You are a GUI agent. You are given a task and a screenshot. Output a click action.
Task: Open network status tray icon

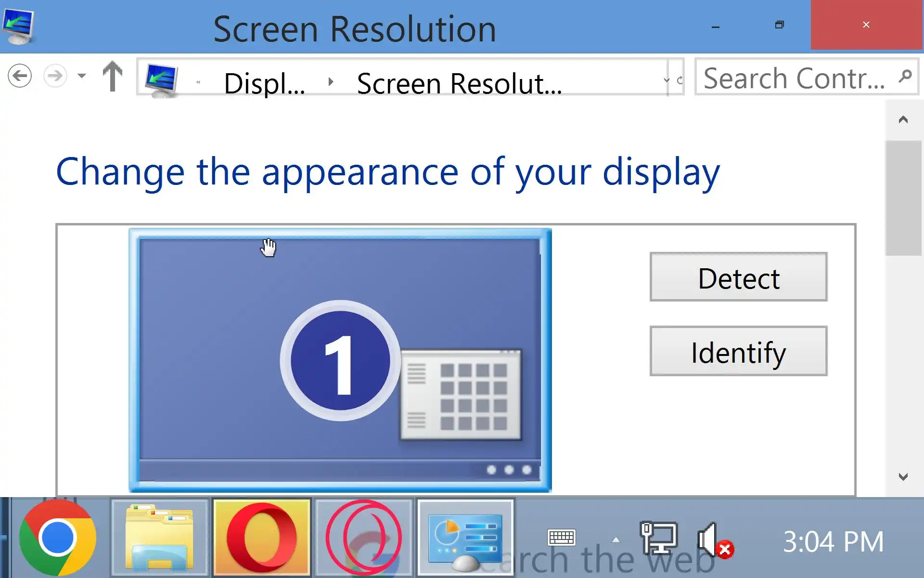coord(658,538)
